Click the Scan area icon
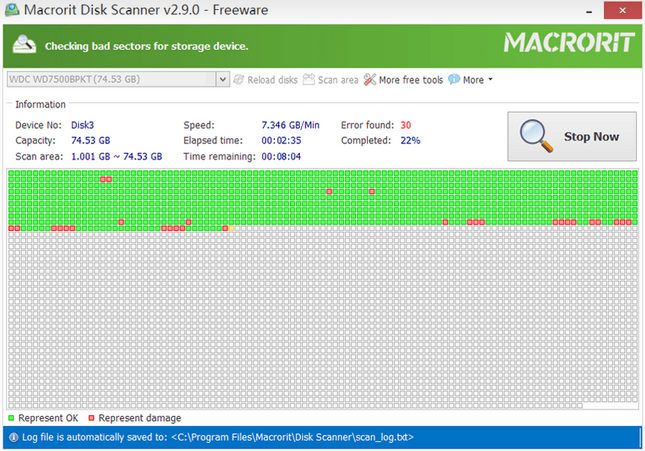645x451 pixels. (309, 79)
